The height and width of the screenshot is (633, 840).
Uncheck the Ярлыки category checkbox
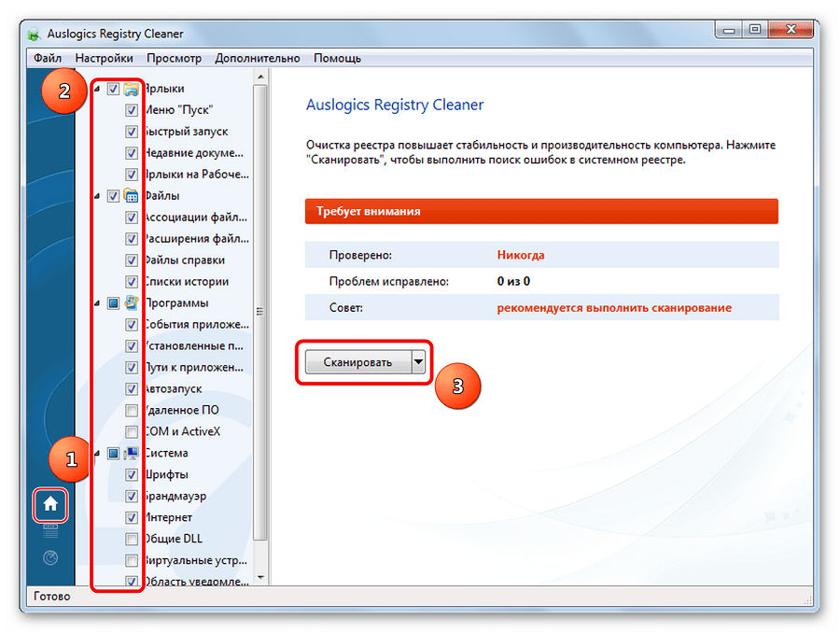[113, 89]
